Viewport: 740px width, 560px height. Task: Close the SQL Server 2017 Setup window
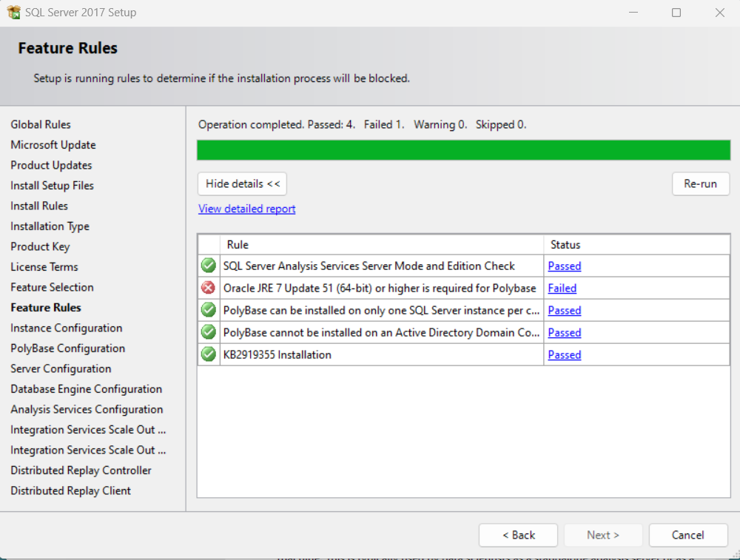(x=720, y=13)
